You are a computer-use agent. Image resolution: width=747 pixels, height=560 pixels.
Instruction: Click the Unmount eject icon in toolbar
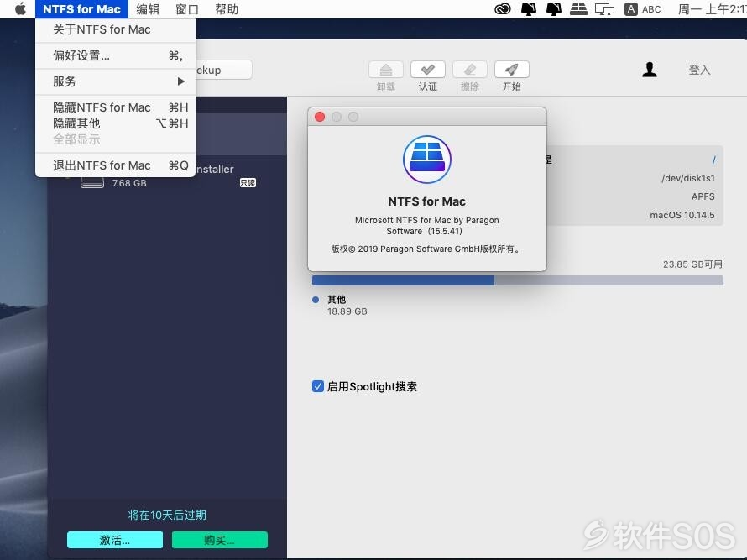tap(386, 70)
